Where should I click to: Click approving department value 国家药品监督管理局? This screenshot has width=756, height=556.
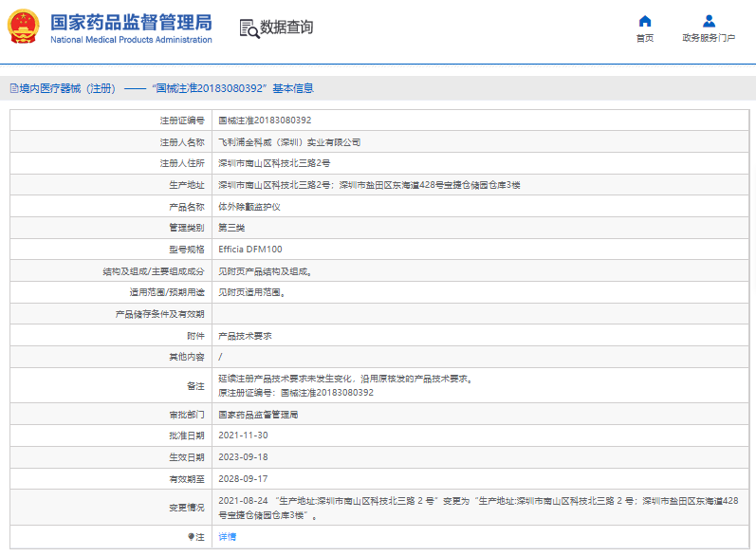point(258,415)
